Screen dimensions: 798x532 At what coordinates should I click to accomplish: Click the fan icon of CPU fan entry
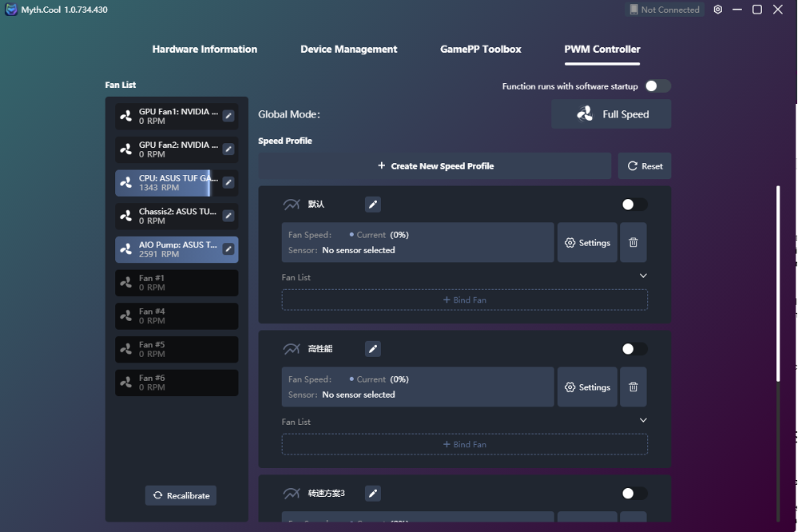(x=125, y=183)
